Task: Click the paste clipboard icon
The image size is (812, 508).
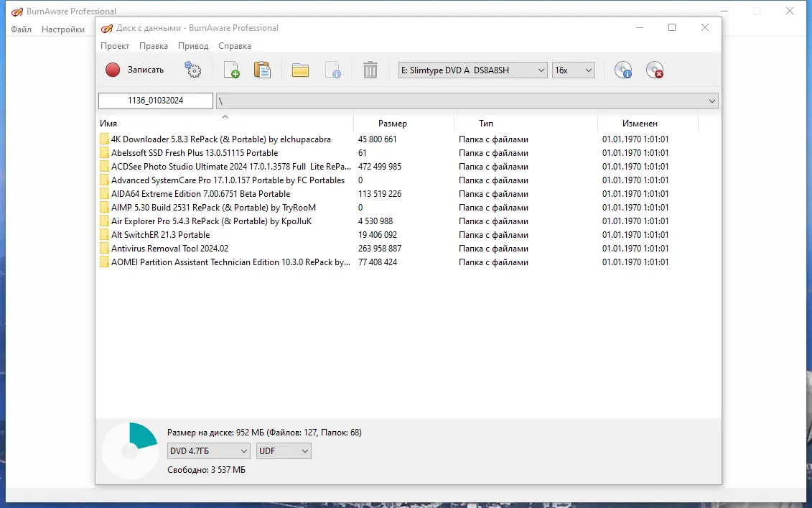Action: pyautogui.click(x=262, y=70)
